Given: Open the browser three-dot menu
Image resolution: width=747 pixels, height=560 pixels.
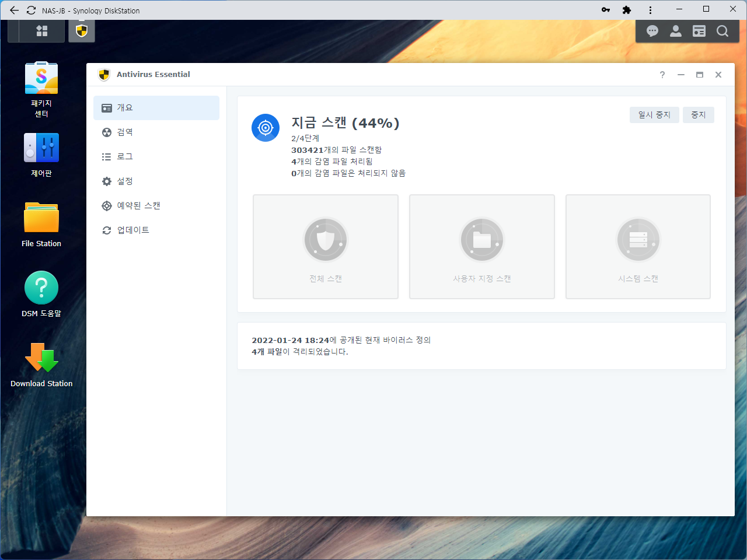Looking at the screenshot, I should point(650,10).
